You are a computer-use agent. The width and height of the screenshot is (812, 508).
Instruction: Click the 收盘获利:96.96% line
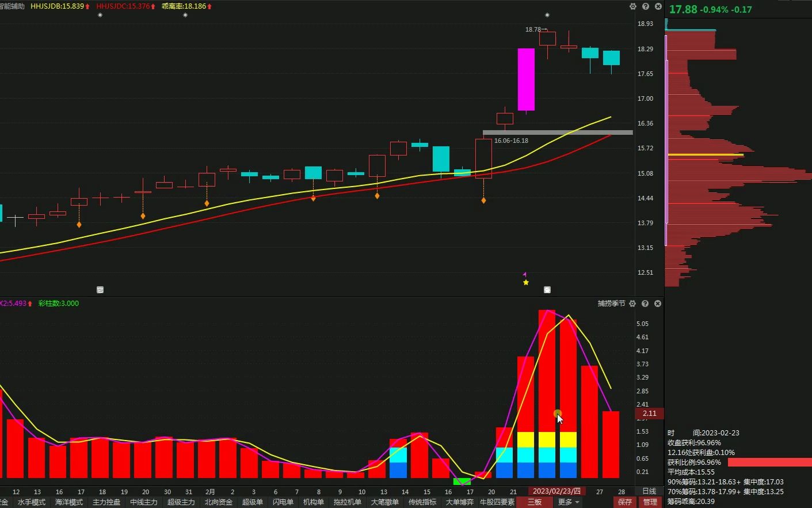[695, 443]
